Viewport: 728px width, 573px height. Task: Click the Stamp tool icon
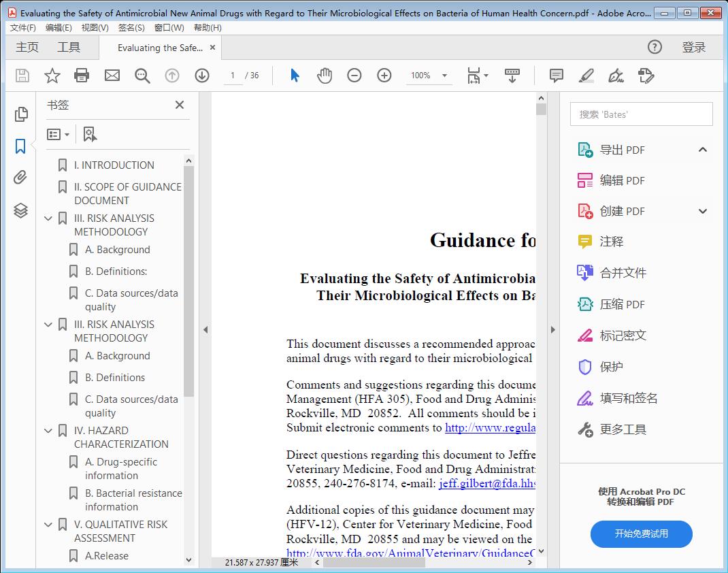646,76
